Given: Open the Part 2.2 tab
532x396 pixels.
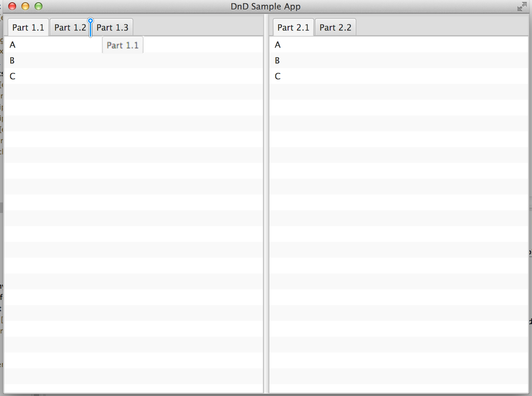Looking at the screenshot, I should [335, 27].
